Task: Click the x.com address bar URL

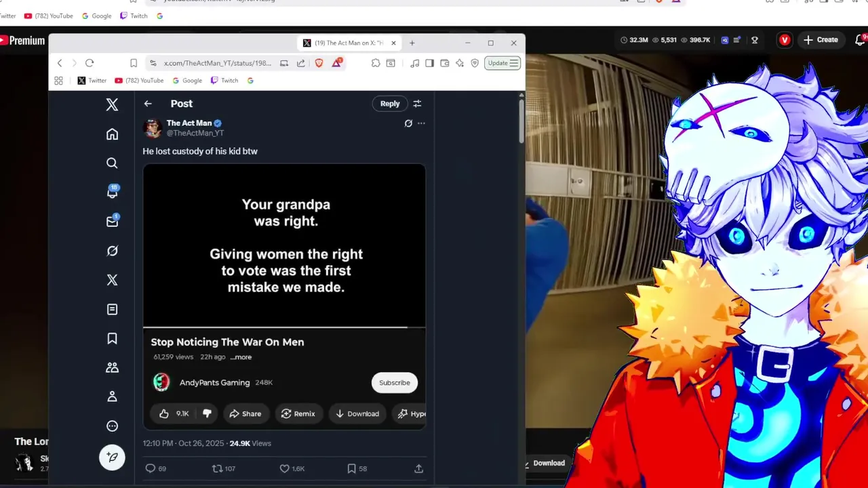Action: [218, 63]
